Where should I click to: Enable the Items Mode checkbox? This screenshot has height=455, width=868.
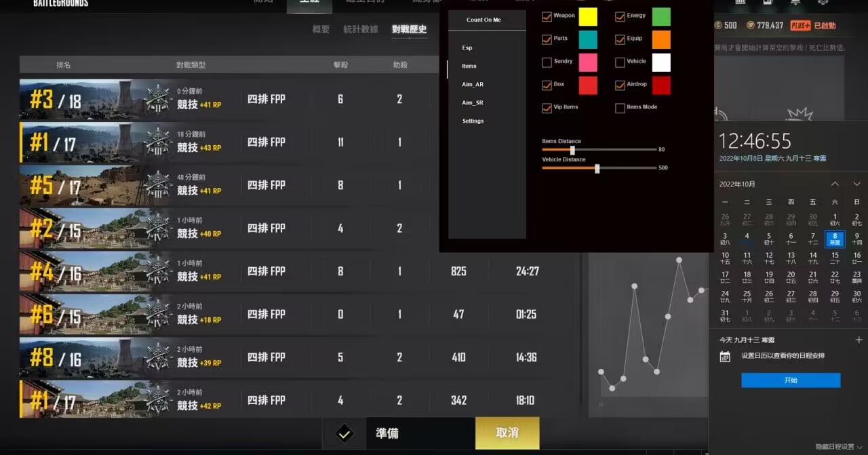(x=620, y=108)
